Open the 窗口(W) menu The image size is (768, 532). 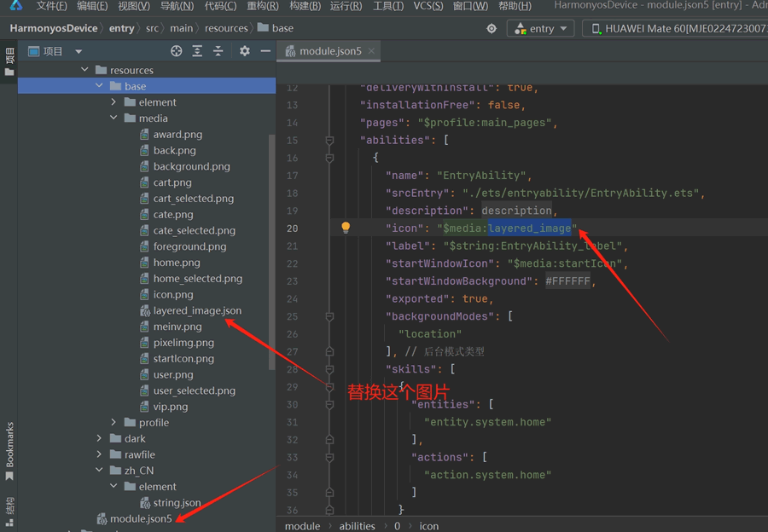[x=470, y=6]
